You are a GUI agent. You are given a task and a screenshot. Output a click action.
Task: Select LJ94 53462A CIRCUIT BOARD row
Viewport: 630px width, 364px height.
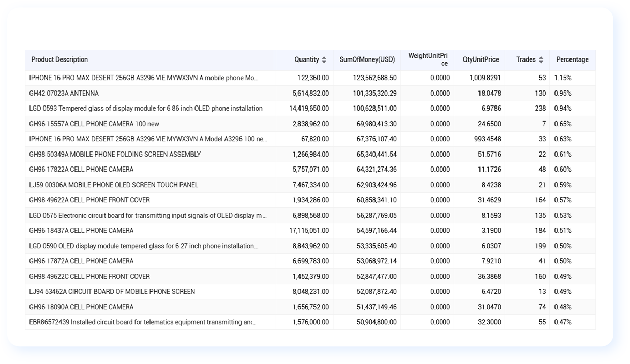pyautogui.click(x=310, y=292)
